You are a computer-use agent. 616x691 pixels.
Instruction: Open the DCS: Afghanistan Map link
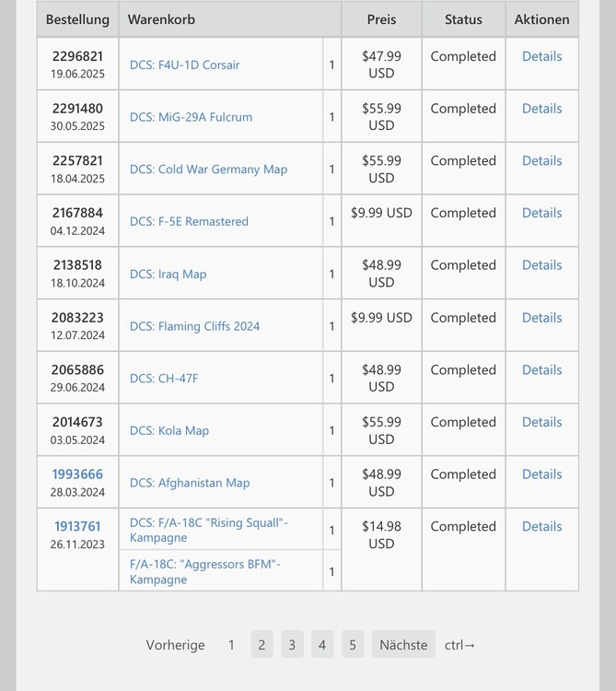190,483
